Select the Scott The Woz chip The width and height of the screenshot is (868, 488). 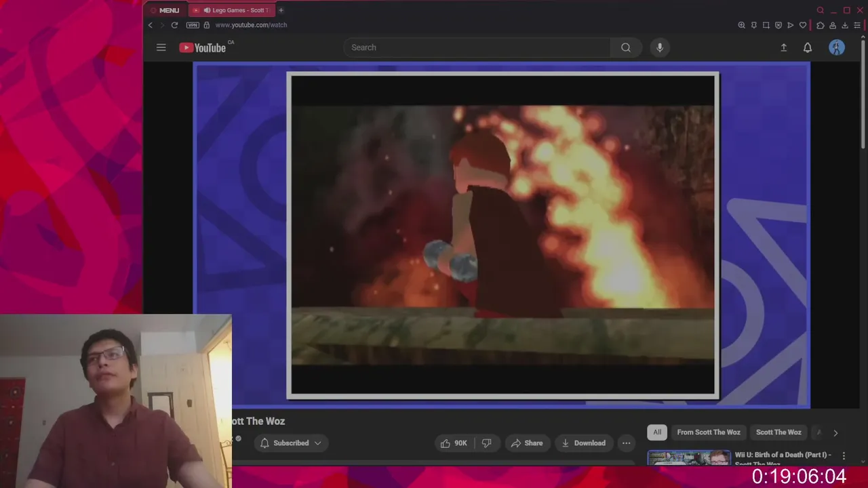778,432
